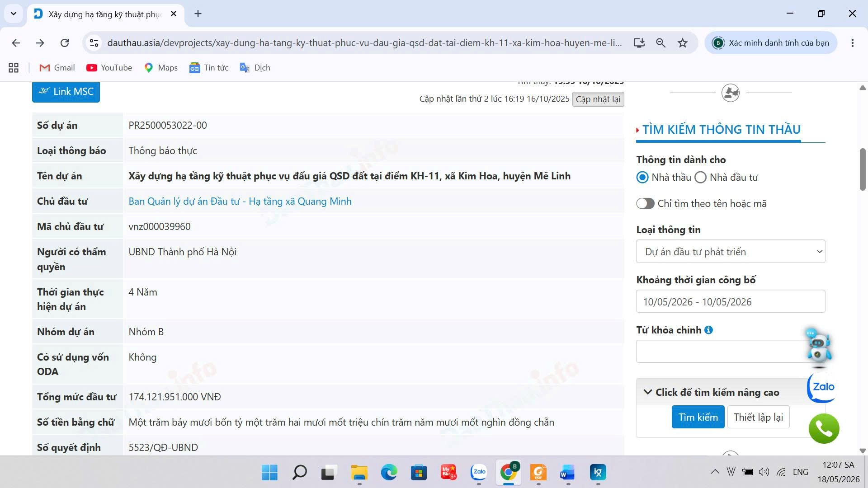
Task: Open Microsoft Word from the taskbar
Action: coord(567,473)
